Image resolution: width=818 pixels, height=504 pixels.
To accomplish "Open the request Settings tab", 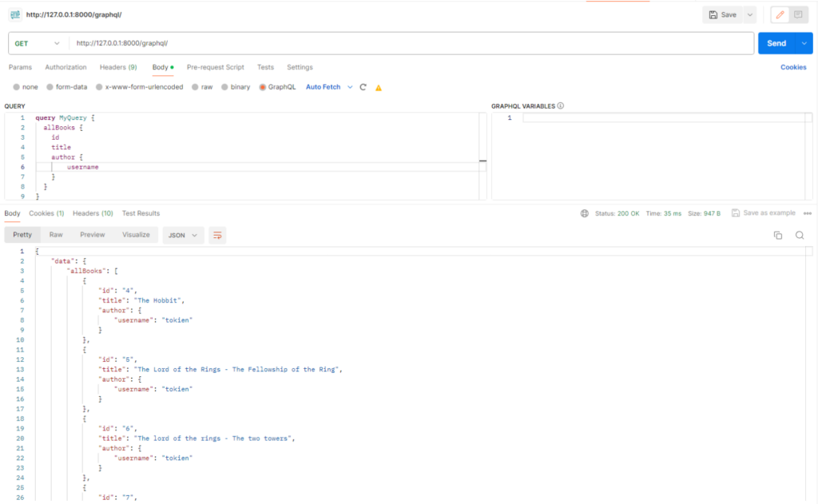I will (x=300, y=67).
